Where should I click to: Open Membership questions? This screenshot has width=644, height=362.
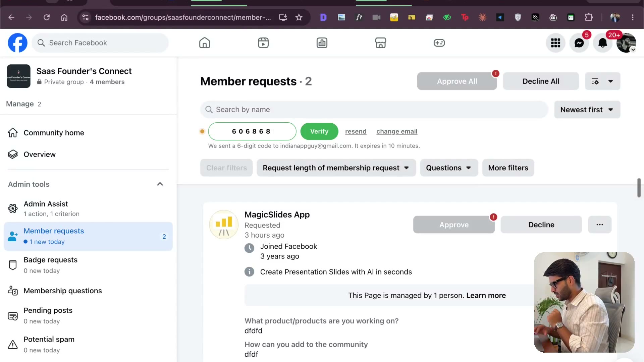click(x=88, y=291)
